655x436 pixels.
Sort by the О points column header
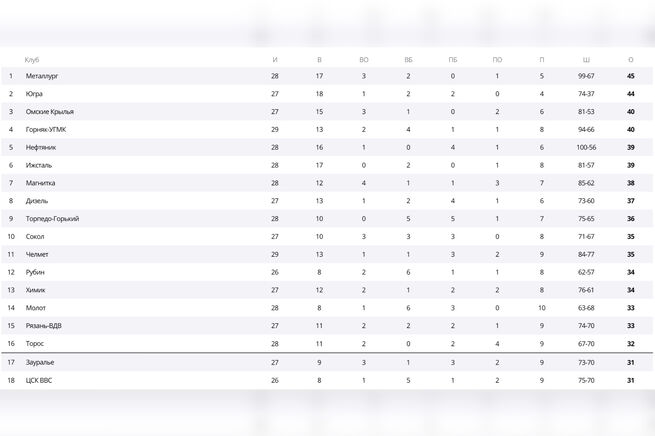tap(631, 59)
